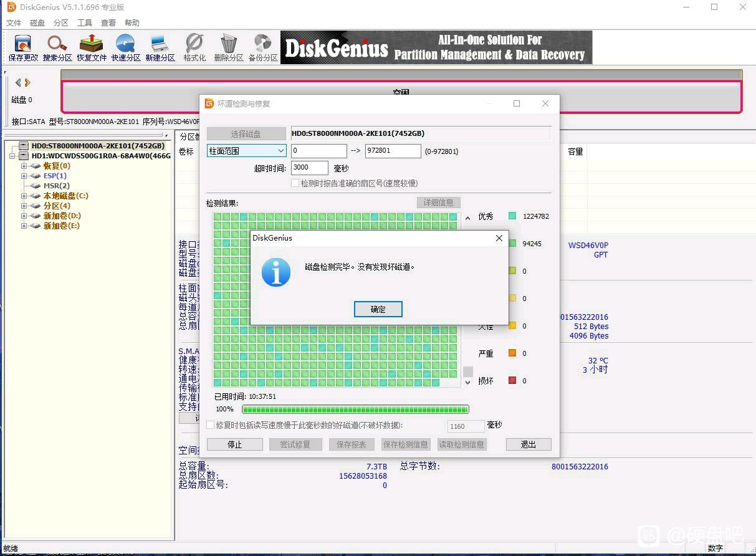Click the 保存更改 toolbar icon

click(x=23, y=47)
